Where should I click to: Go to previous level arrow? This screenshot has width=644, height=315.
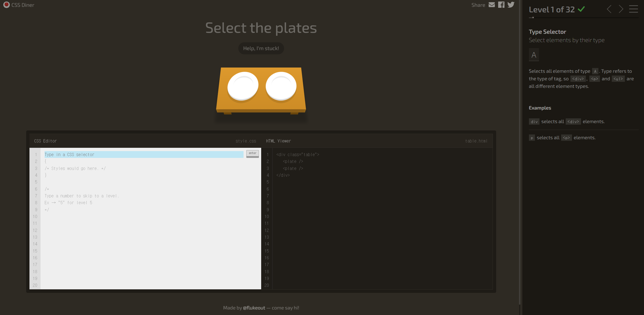point(609,9)
